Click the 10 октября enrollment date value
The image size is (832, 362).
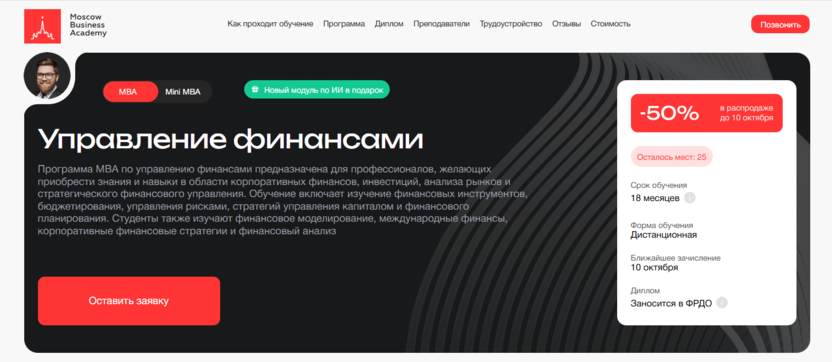[x=654, y=268]
